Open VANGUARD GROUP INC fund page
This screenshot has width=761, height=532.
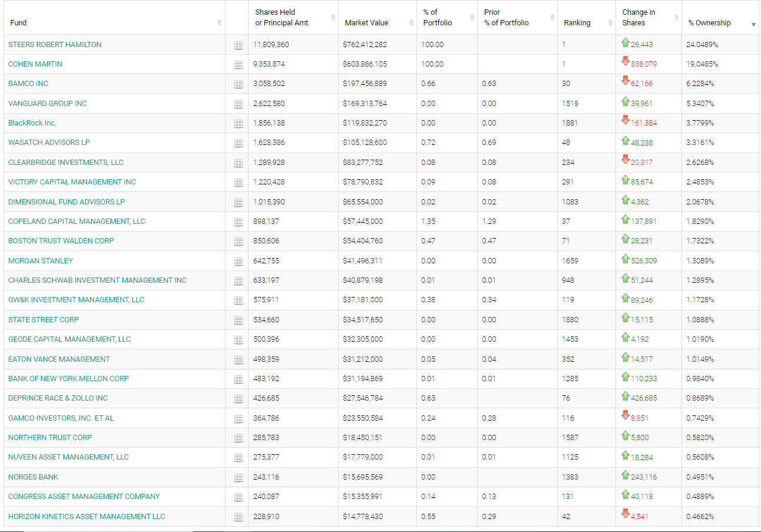pyautogui.click(x=48, y=104)
